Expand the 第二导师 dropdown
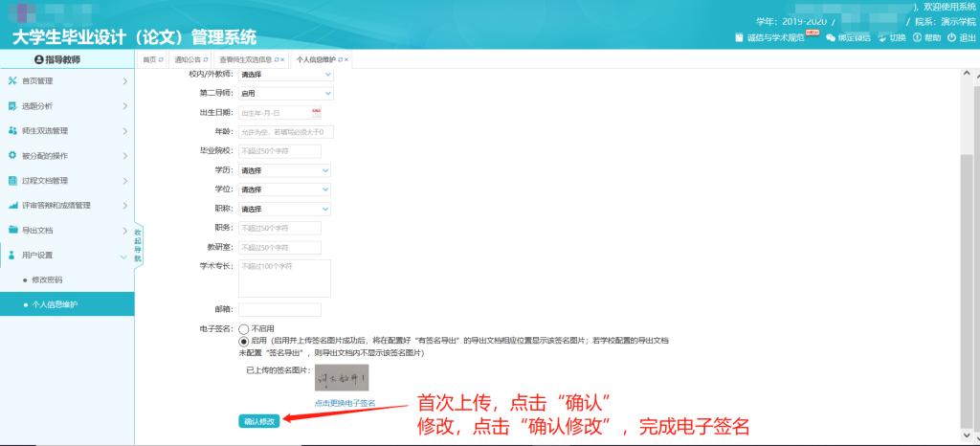The image size is (980, 446). (x=284, y=93)
